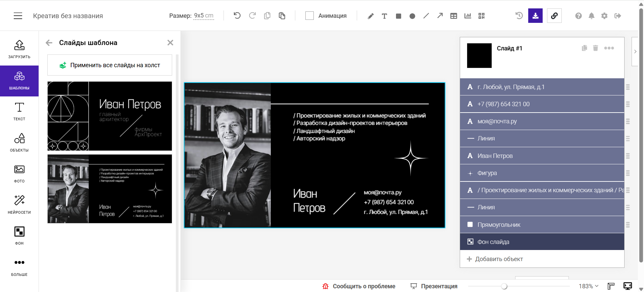The image size is (644, 292).
Task: Insert a QR code from toolbar
Action: pyautogui.click(x=482, y=16)
